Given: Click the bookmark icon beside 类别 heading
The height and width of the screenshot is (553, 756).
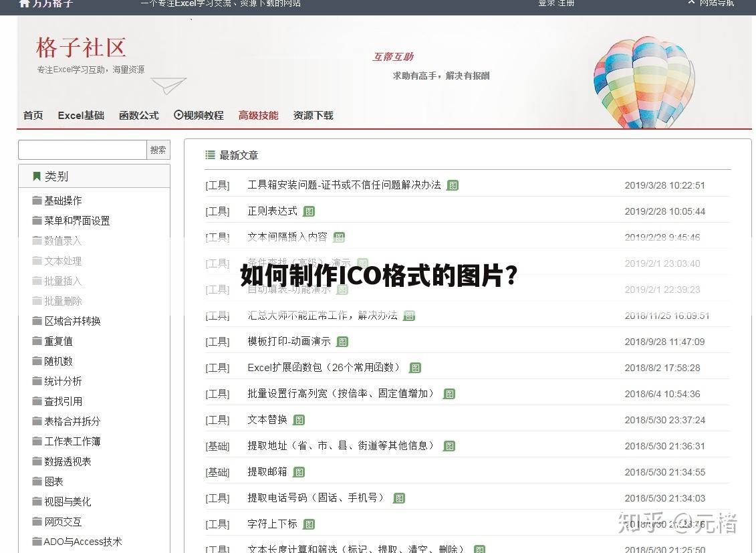Looking at the screenshot, I should 37,176.
